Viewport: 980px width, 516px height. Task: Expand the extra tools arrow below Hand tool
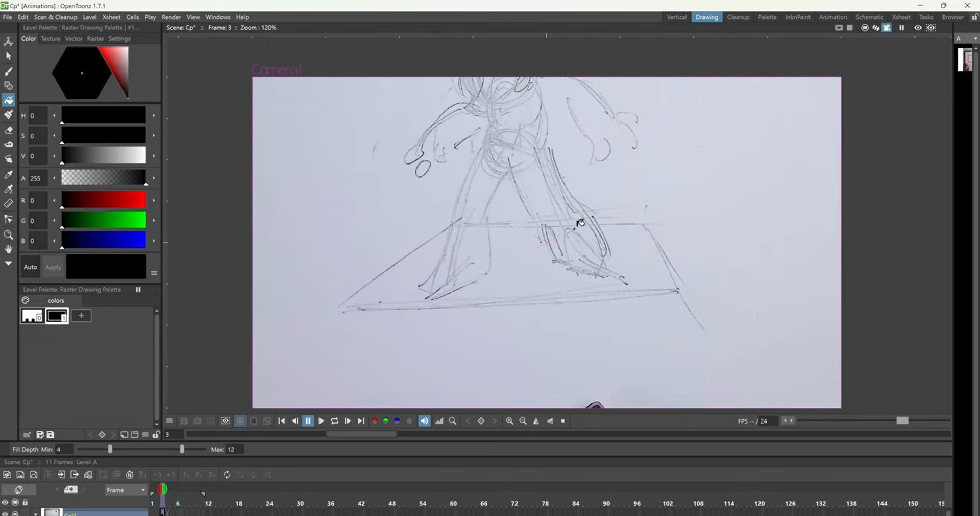coord(9,263)
